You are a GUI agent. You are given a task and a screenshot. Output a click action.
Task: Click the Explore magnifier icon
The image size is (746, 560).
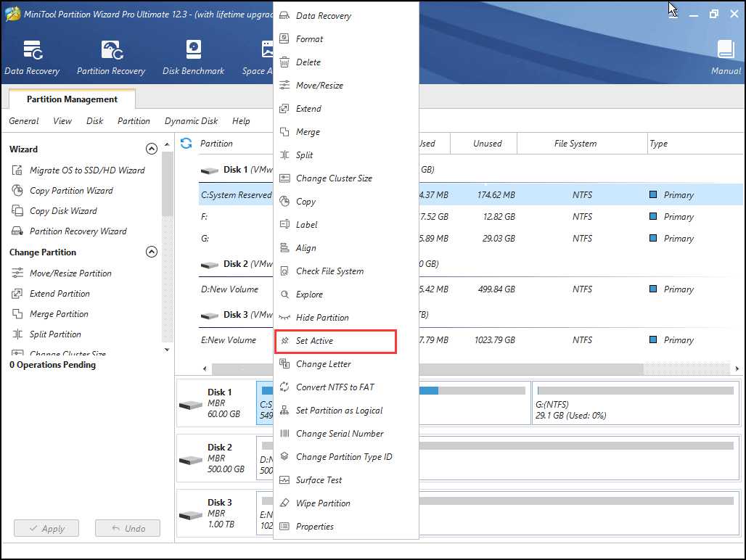[x=284, y=295]
